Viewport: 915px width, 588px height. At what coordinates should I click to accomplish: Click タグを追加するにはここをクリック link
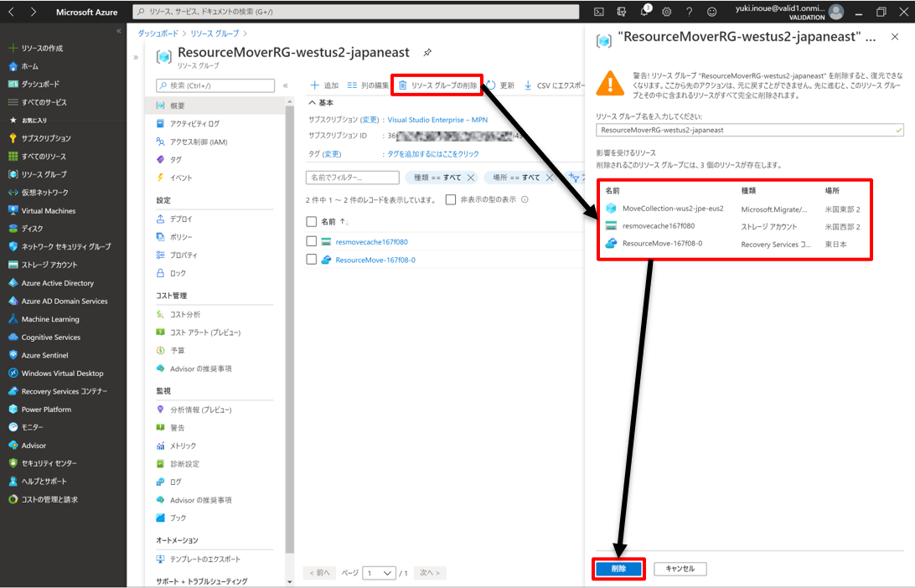[x=433, y=154]
